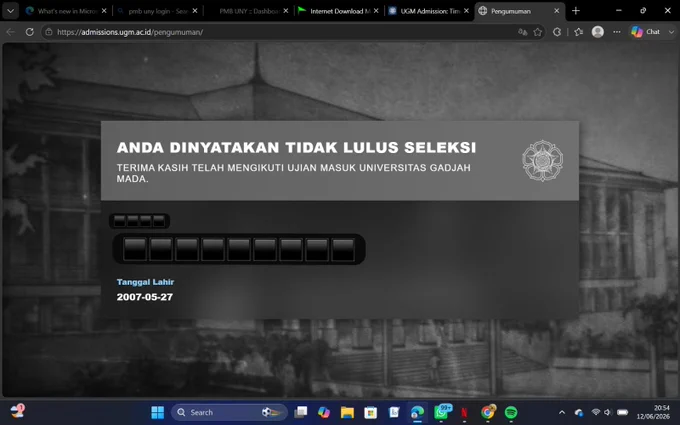Viewport: 680px width, 425px height.
Task: Open the volume speaker tray icon
Action: click(608, 412)
